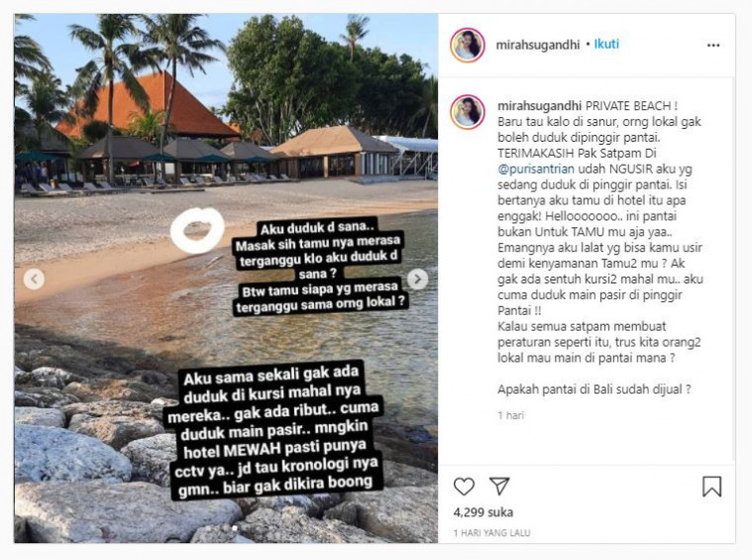Image resolution: width=752 pixels, height=560 pixels.
Task: Go to the previous photo with the left arrow
Action: 34,279
